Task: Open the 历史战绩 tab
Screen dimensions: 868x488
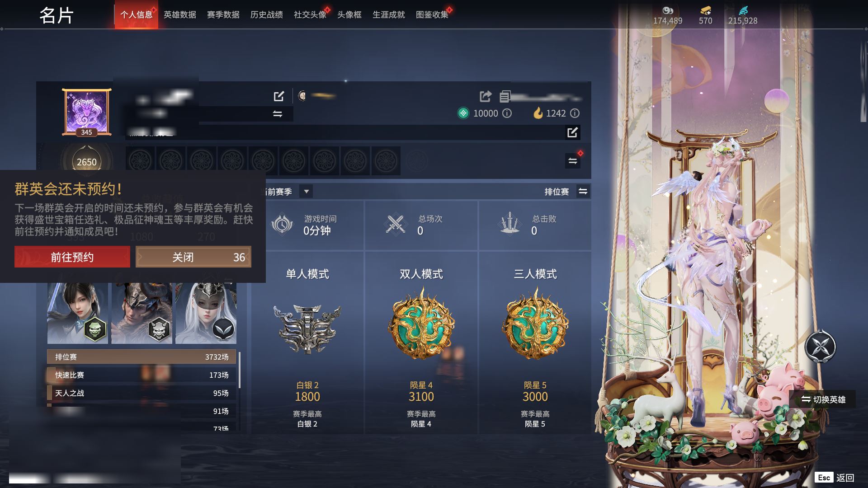Action: tap(267, 14)
